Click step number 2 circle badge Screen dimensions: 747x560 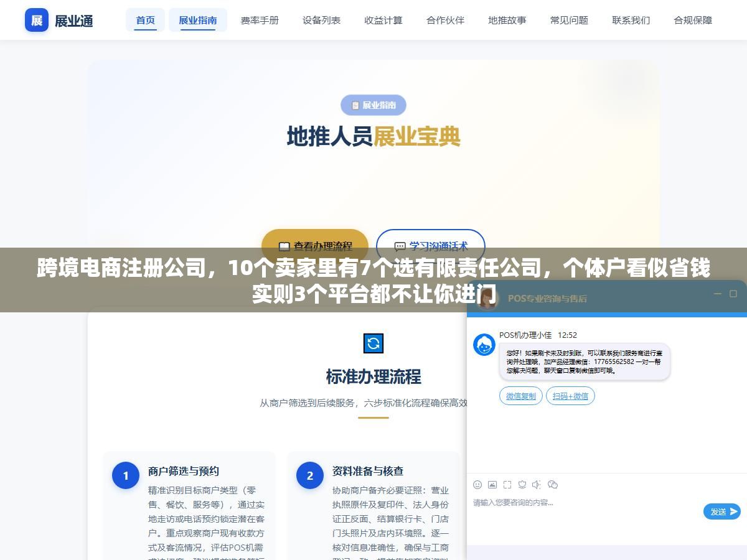[x=310, y=475]
